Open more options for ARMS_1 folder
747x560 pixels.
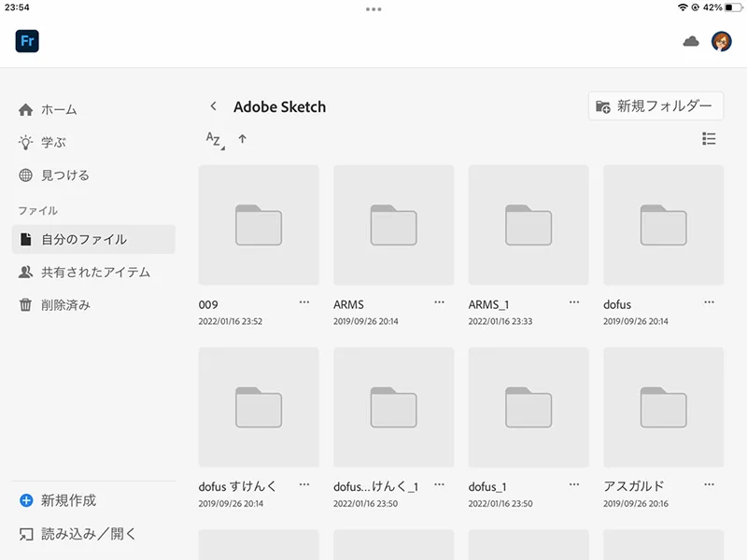point(574,302)
